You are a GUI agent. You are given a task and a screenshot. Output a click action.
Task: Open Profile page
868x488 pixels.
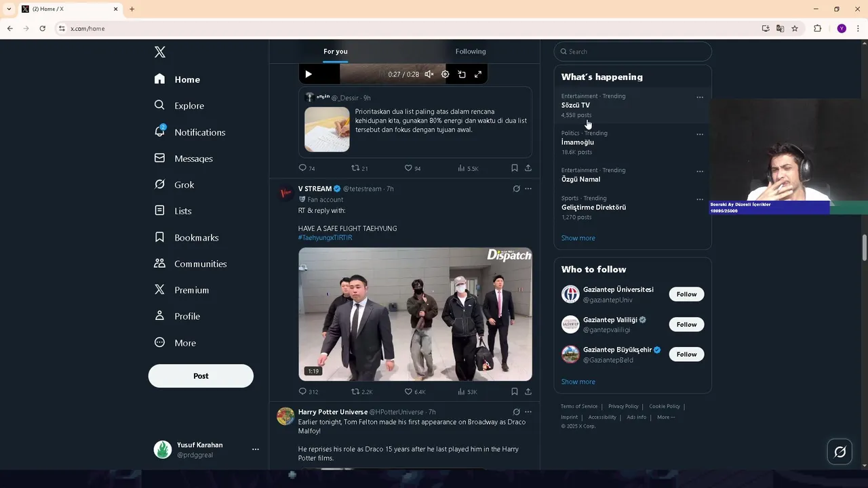[177, 317]
